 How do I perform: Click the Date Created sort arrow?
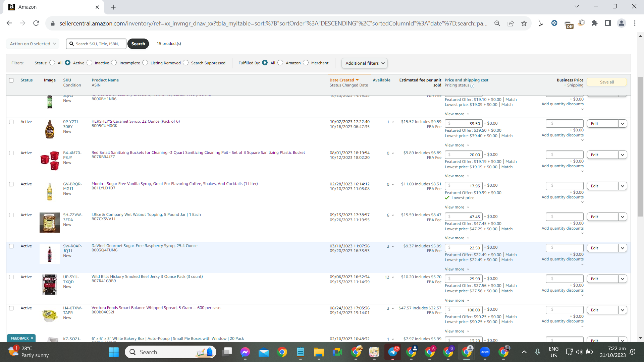pos(357,80)
